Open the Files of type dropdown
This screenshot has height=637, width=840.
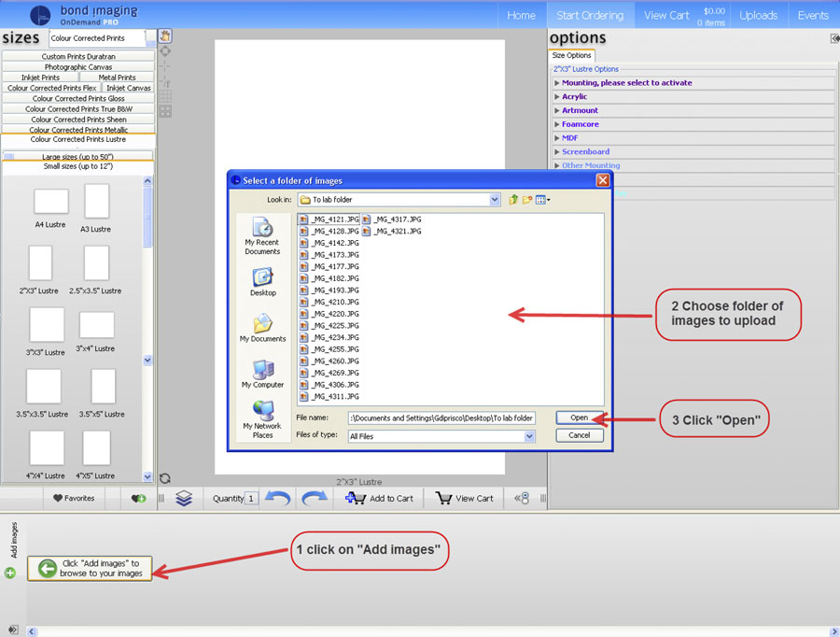[x=529, y=436]
